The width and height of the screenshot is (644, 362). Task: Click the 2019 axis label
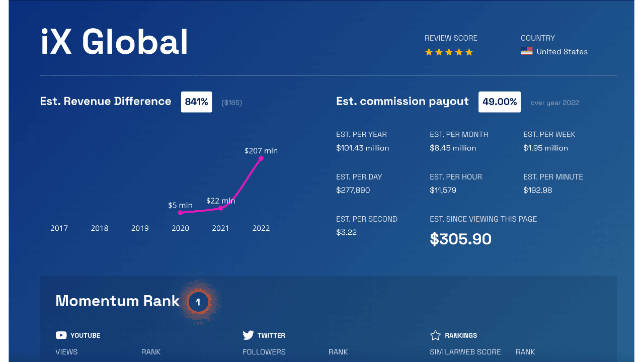[140, 228]
